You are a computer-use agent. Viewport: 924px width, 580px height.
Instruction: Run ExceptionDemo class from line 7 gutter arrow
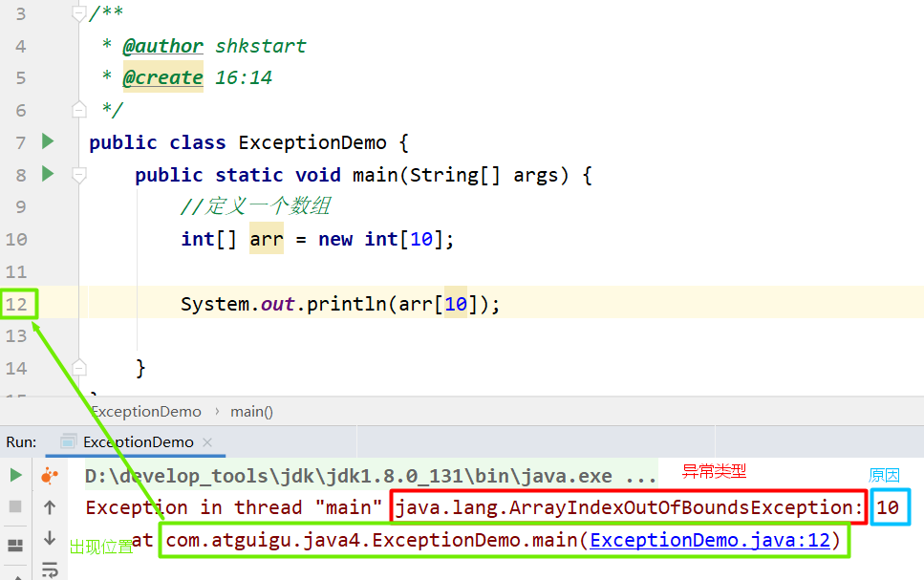[x=48, y=141]
